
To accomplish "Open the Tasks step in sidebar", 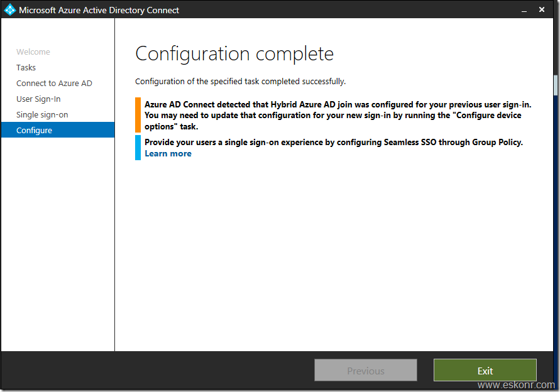I will click(x=26, y=67).
